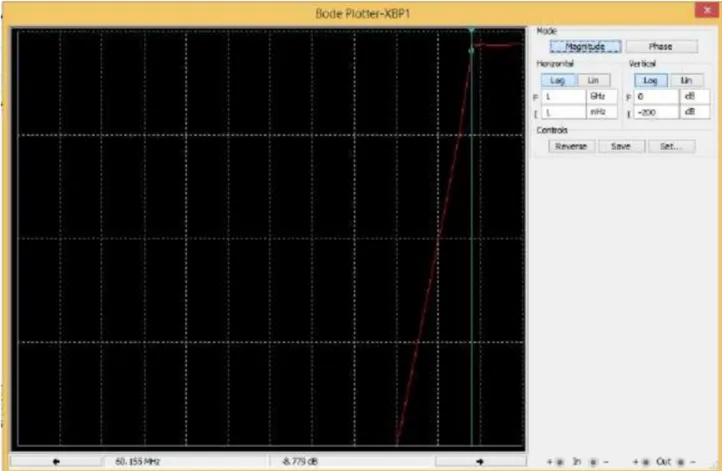Open the Set... dialog
The image size is (722, 471).
click(671, 146)
